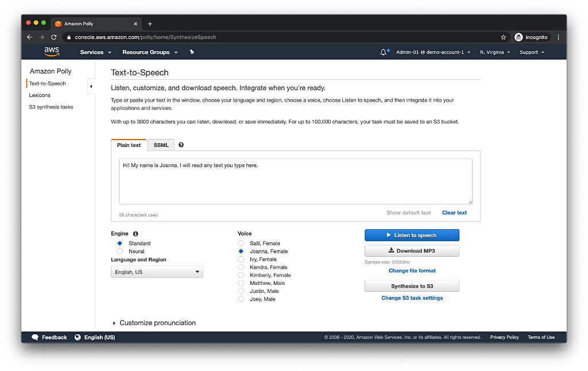Open the Privacy Policy link
The width and height of the screenshot is (588, 371).
click(504, 337)
